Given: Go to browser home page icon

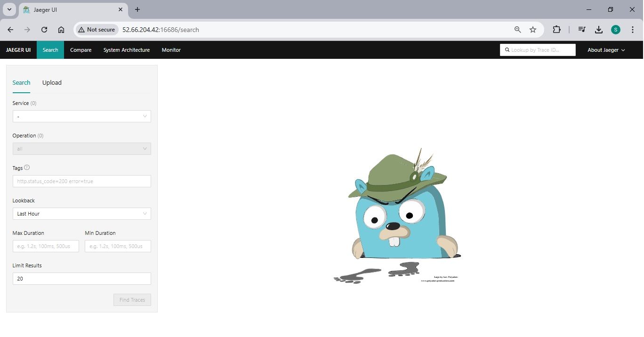Looking at the screenshot, I should coord(61,30).
